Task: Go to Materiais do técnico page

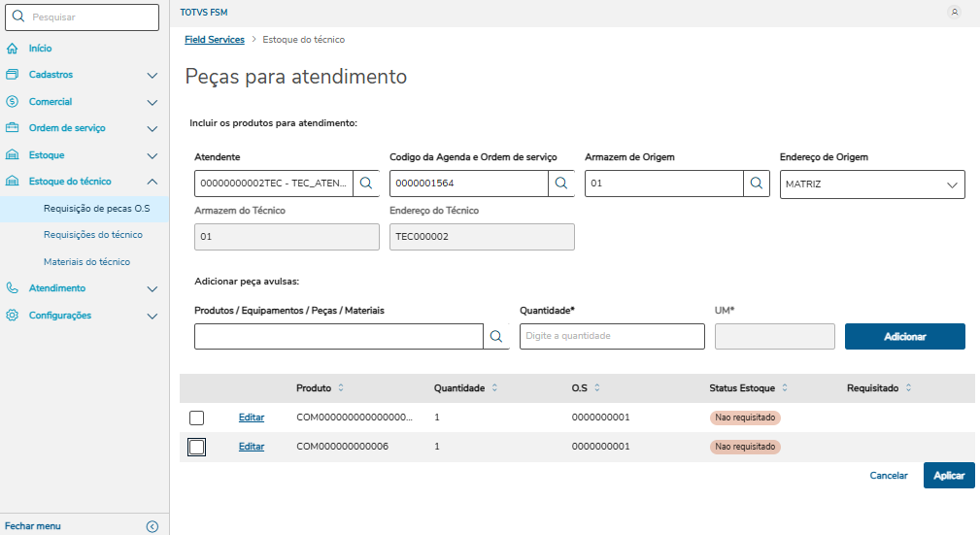Action: point(86,262)
